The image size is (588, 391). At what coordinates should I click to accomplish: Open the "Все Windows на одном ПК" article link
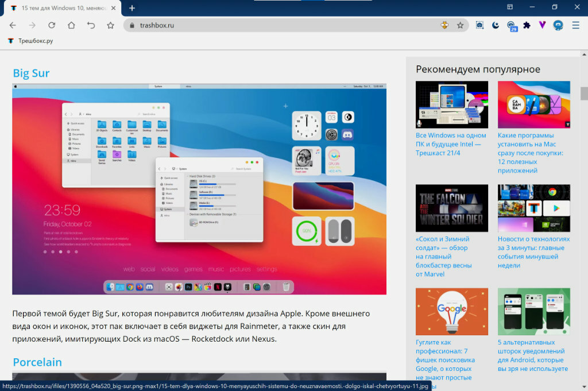point(451,144)
